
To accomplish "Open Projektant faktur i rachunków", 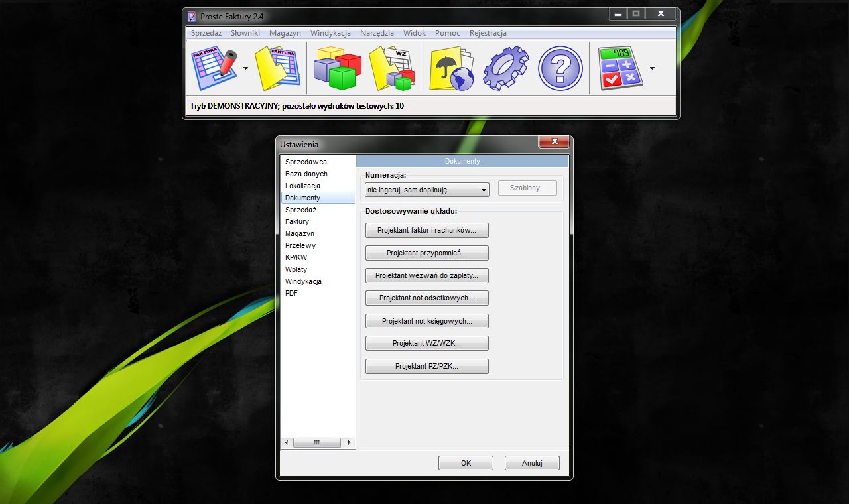I will [x=427, y=231].
